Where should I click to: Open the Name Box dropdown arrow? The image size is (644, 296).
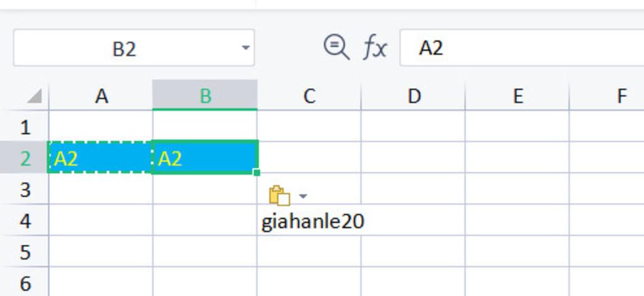(x=246, y=48)
